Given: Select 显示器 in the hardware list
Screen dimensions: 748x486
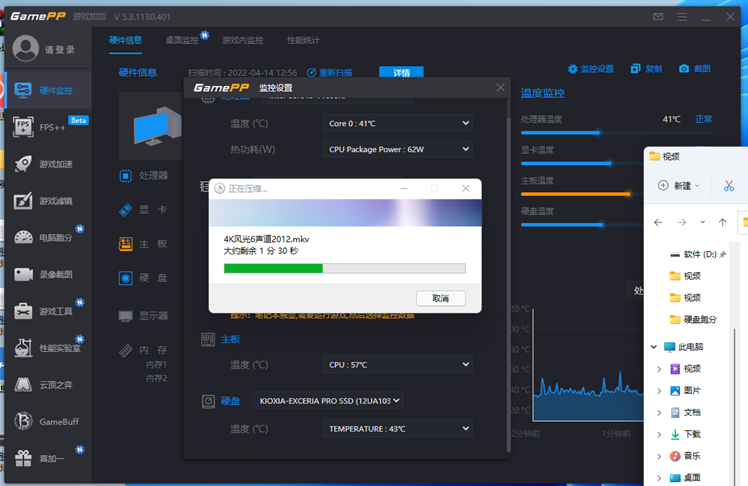Looking at the screenshot, I should coord(144,316).
